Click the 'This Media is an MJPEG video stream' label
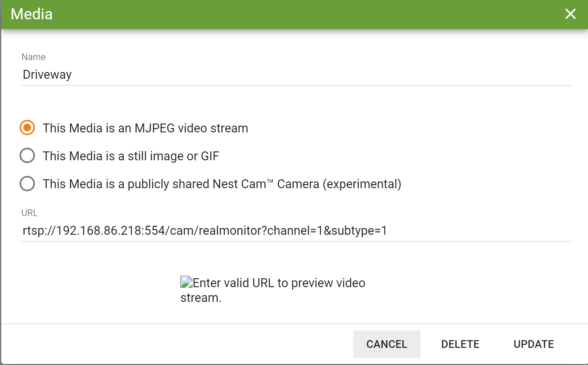 [145, 128]
